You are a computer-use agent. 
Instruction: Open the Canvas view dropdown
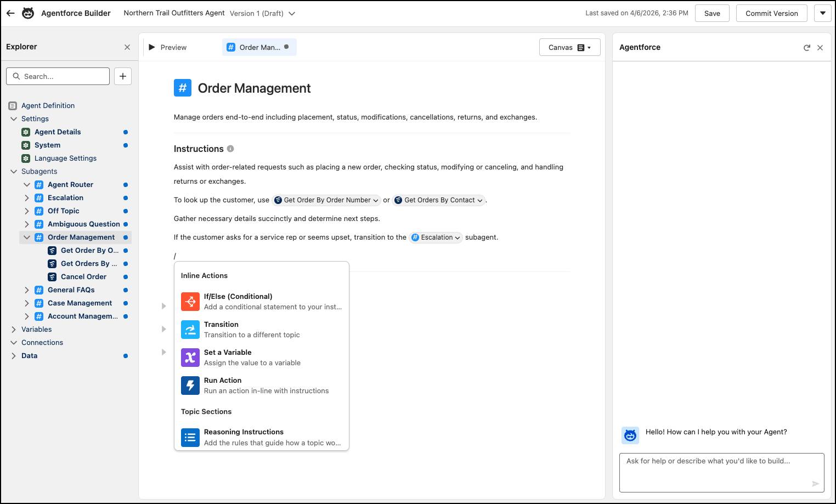click(x=569, y=47)
